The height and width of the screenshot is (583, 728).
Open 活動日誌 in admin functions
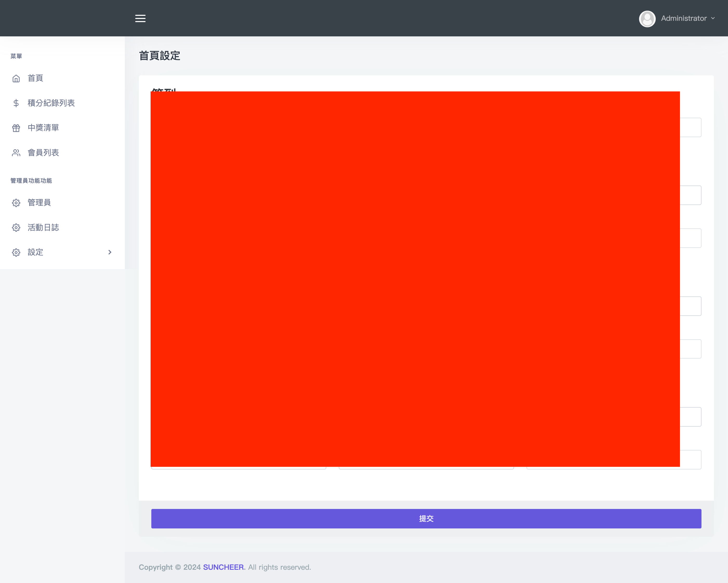point(43,228)
